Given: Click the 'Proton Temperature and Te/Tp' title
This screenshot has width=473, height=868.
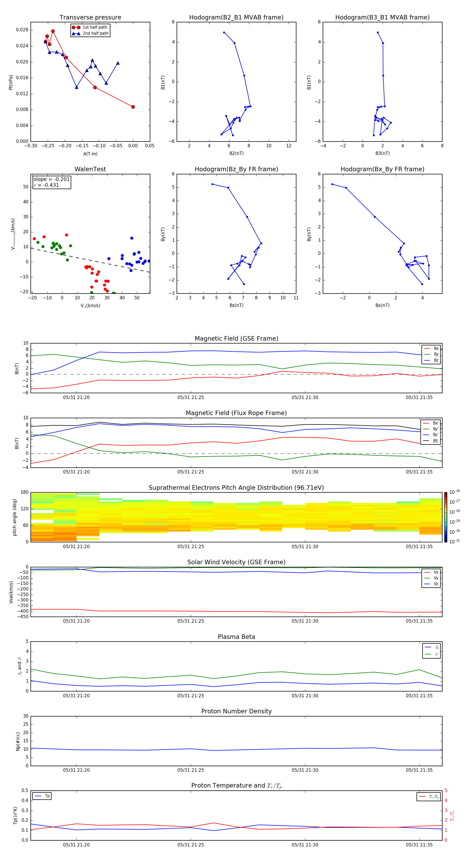Looking at the screenshot, I should [236, 786].
